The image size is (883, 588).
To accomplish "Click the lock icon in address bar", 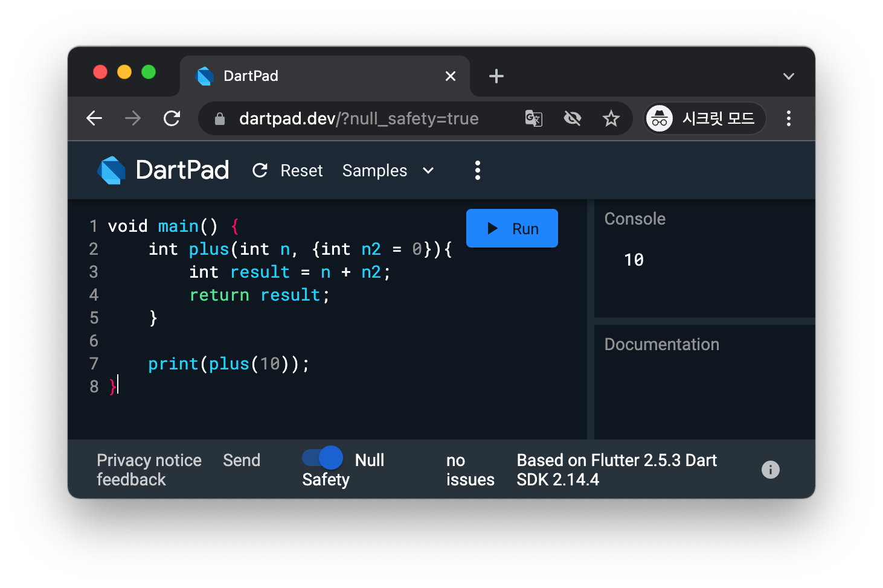I will 220,119.
